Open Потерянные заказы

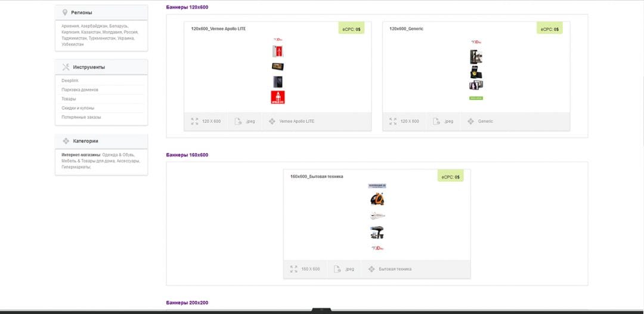click(81, 117)
